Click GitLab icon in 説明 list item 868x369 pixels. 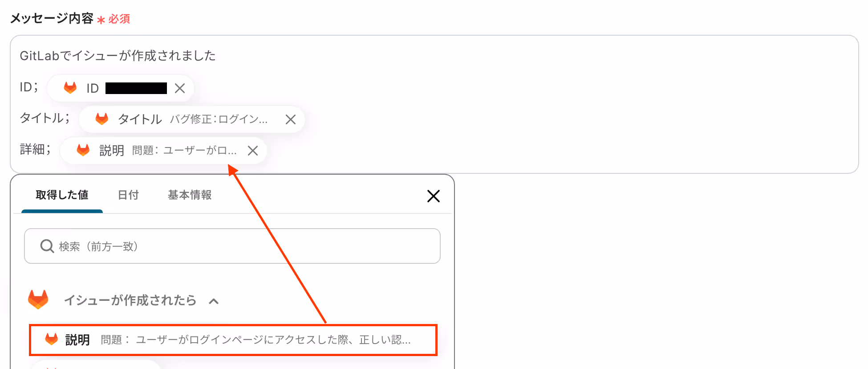click(x=52, y=339)
